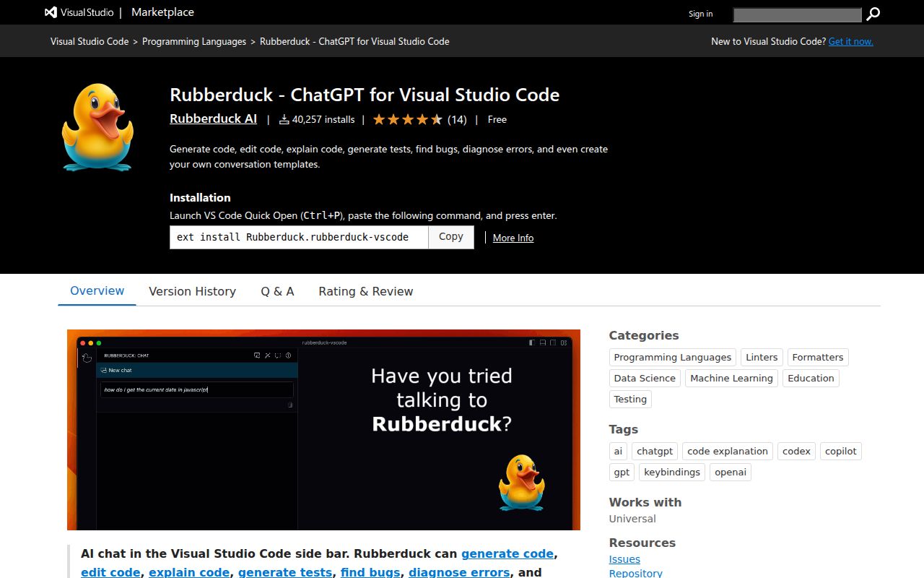Click the openai tag
924x578 pixels.
point(731,472)
